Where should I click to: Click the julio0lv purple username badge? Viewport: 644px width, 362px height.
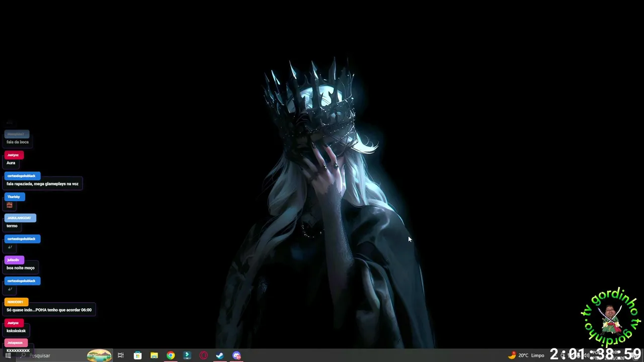(14, 260)
